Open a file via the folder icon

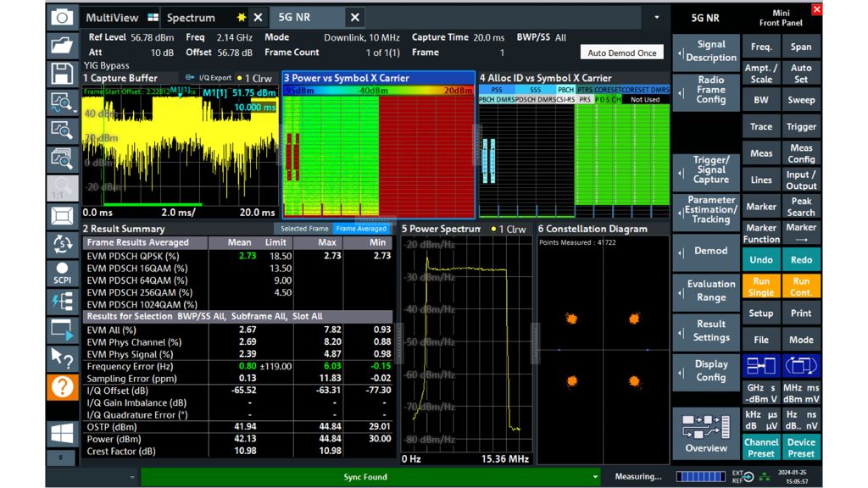64,47
